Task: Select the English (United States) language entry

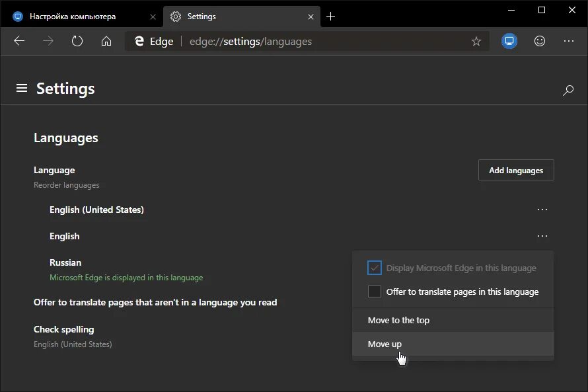Action: [x=96, y=210]
